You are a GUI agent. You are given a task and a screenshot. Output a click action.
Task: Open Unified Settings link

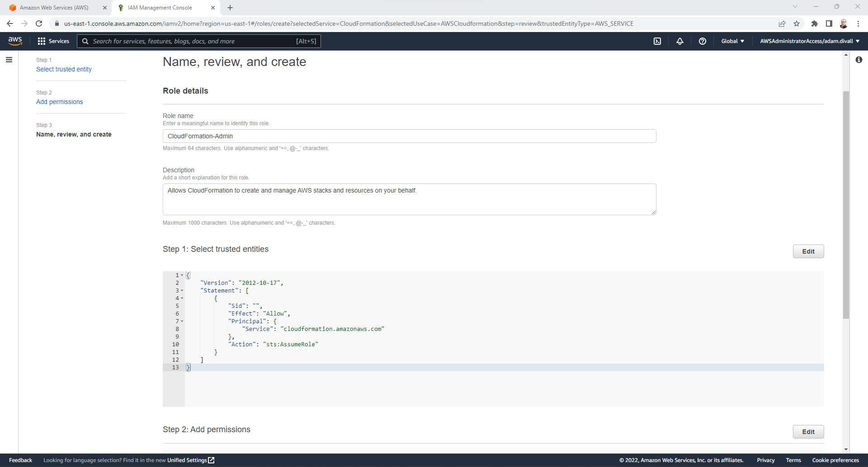(191, 460)
